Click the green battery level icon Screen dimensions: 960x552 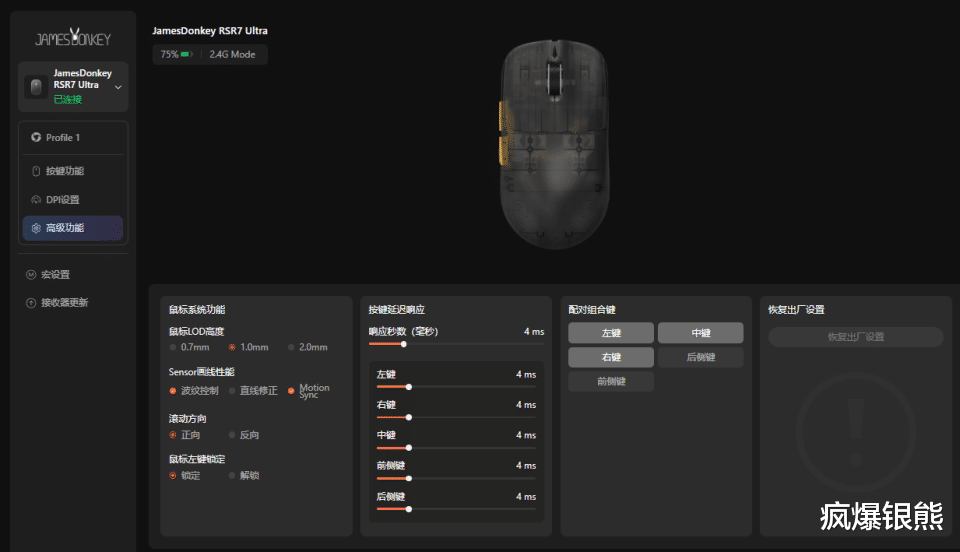187,54
